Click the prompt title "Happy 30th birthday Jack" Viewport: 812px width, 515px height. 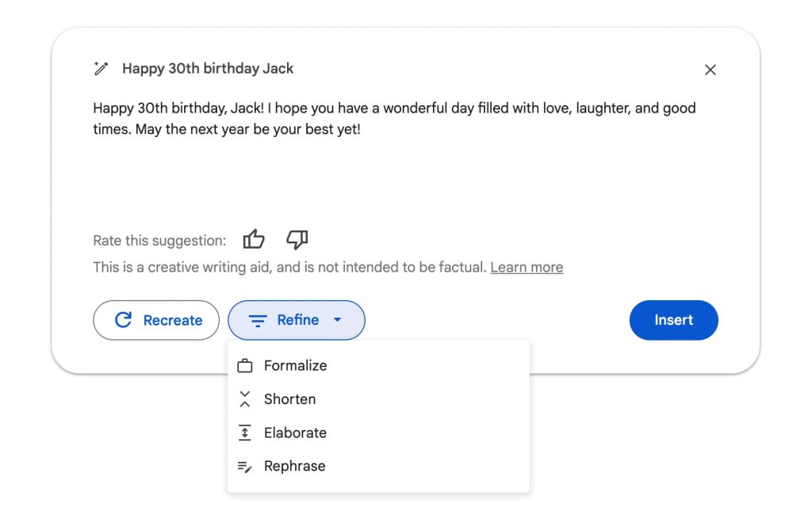208,69
